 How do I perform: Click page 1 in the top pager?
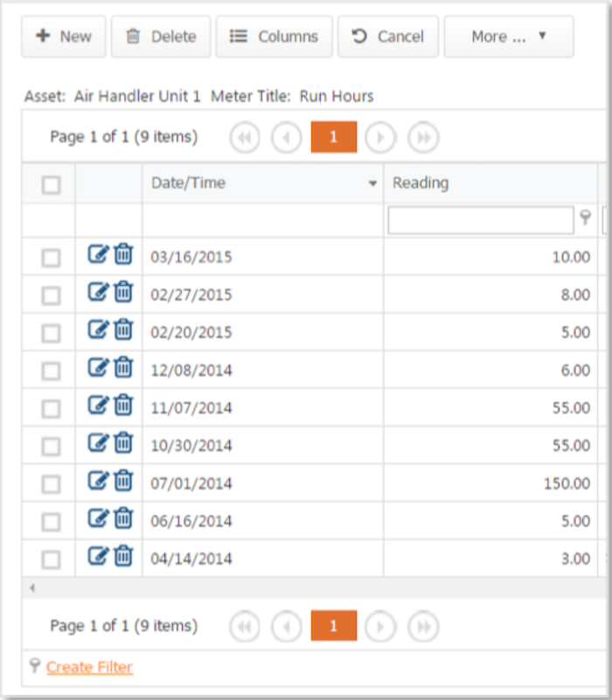coord(333,137)
